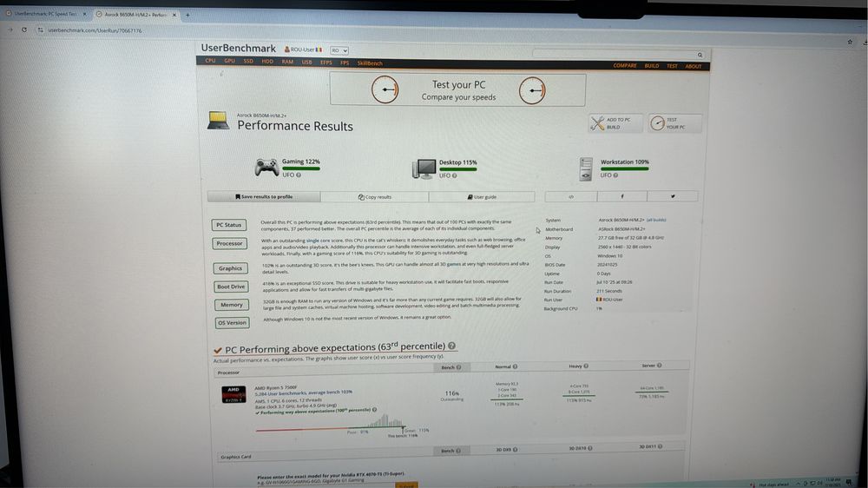The width and height of the screenshot is (868, 488).
Task: Click Copy results button
Action: 375,196
